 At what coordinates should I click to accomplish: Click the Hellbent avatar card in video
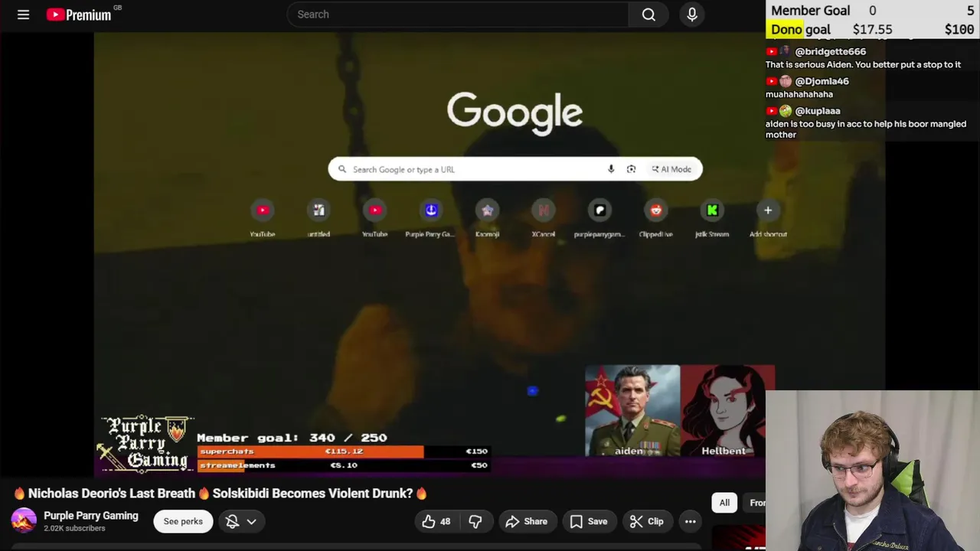pyautogui.click(x=727, y=411)
